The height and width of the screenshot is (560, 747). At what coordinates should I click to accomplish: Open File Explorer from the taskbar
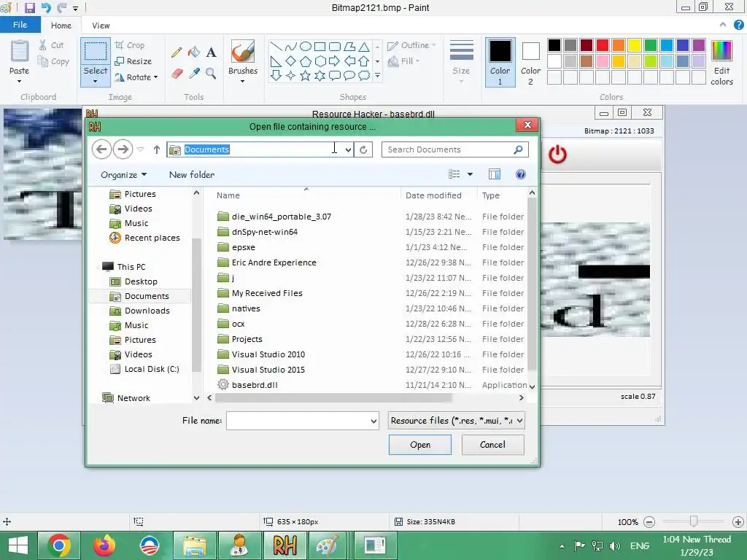(x=194, y=545)
